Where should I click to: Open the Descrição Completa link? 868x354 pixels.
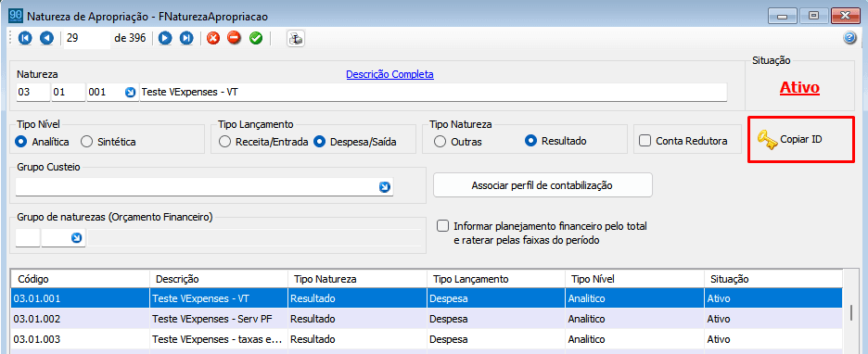(389, 74)
